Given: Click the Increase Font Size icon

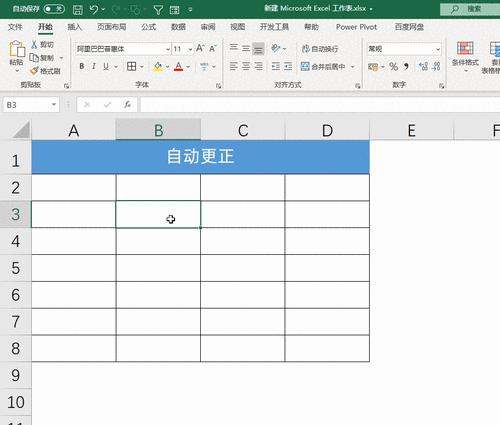Looking at the screenshot, I should click(x=200, y=48).
